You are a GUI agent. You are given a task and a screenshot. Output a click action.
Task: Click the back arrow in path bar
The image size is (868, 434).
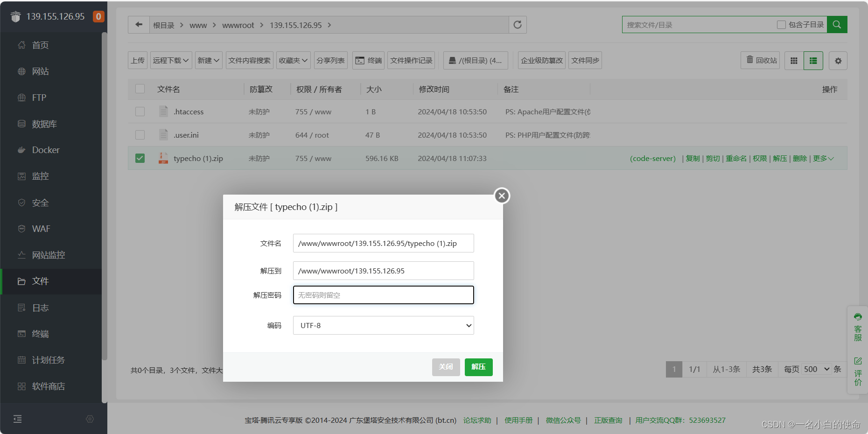[x=139, y=25]
